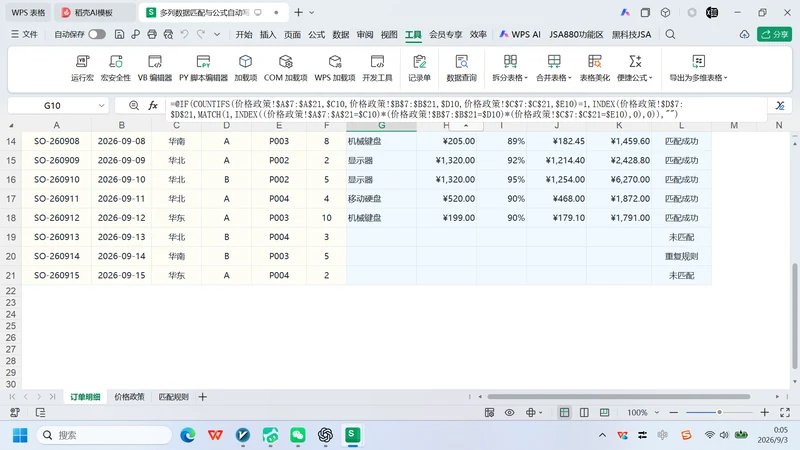Adjust the zoom slider handle

click(x=719, y=412)
